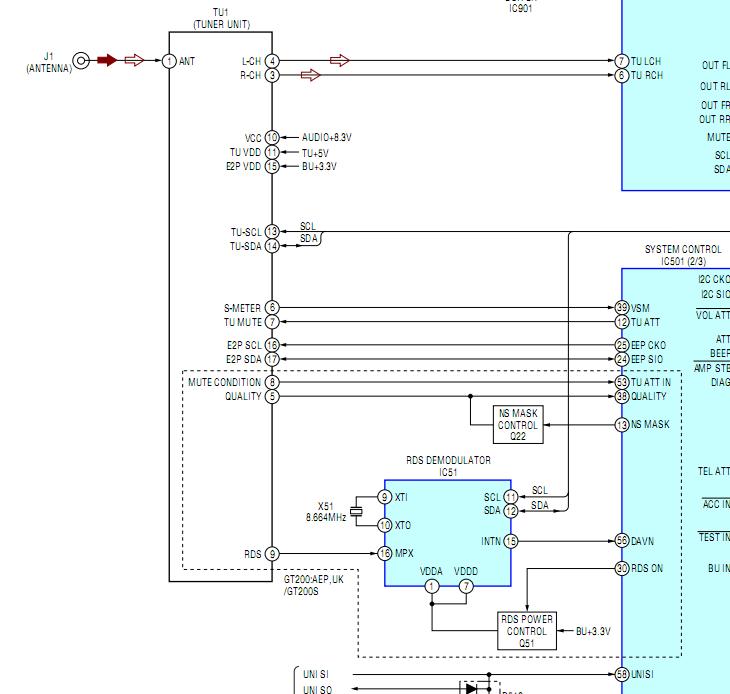The image size is (730, 694).
Task: Click pin 39 VSM on system control
Action: (x=622, y=308)
